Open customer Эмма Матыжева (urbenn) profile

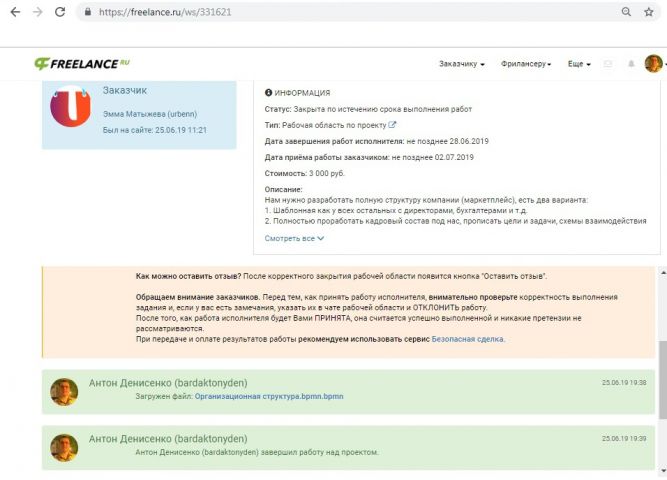(x=150, y=114)
